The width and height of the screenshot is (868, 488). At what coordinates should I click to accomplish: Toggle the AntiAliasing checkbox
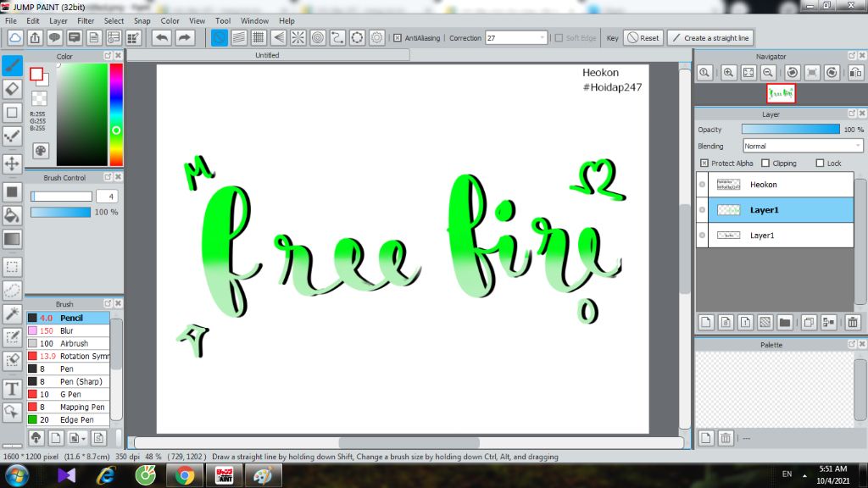[398, 37]
